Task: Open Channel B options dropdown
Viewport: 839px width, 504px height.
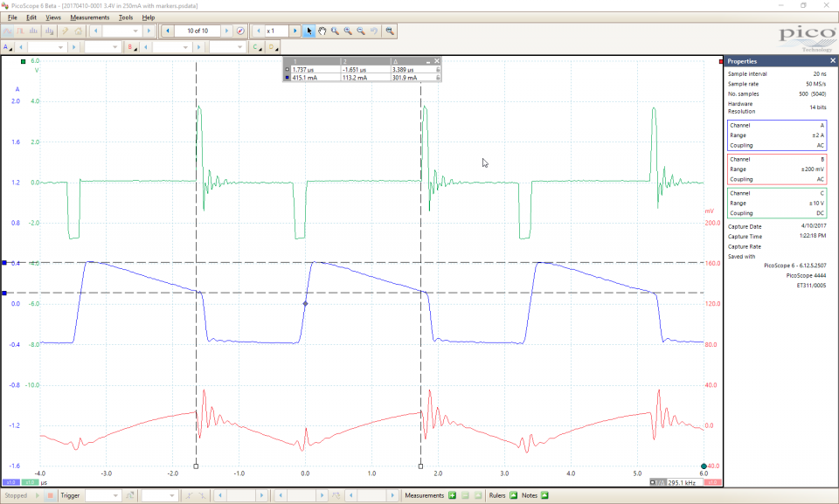Action: (130, 47)
